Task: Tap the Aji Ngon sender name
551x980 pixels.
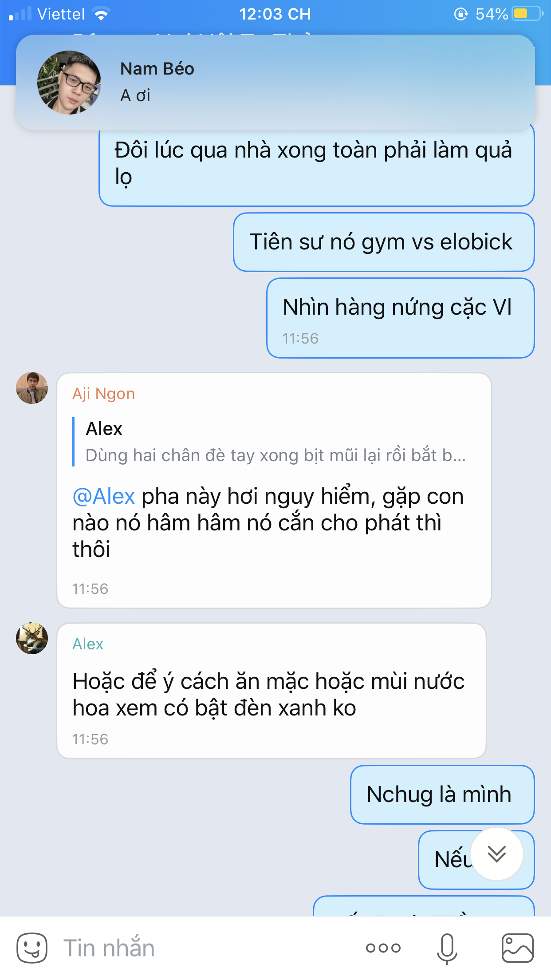Action: [104, 394]
